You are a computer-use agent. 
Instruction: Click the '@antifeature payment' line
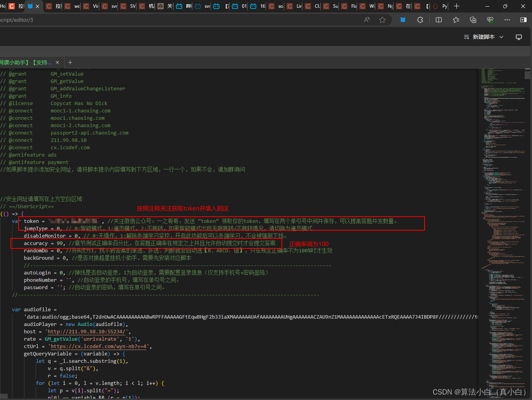[34, 162]
